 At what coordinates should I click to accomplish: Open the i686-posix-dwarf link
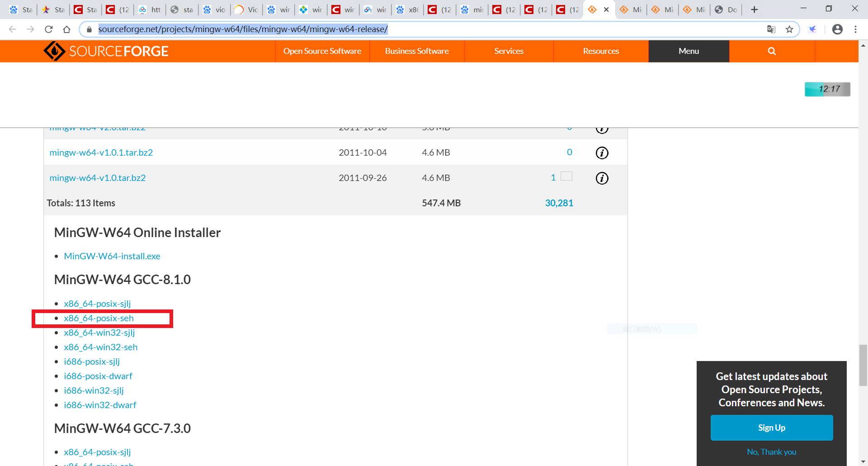coord(98,376)
